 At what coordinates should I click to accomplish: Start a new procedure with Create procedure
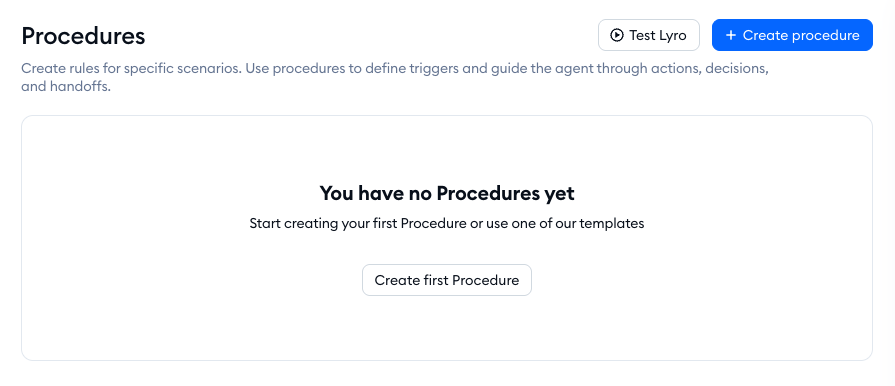pos(792,35)
